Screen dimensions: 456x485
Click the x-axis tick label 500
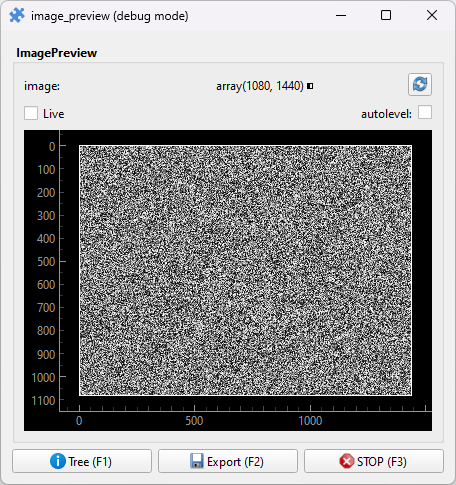[x=194, y=421]
